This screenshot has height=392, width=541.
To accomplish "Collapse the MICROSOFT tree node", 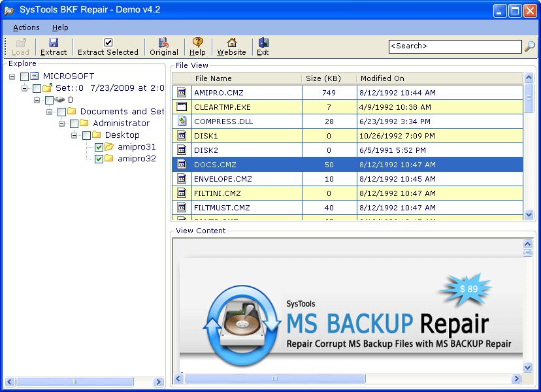I will pos(12,76).
